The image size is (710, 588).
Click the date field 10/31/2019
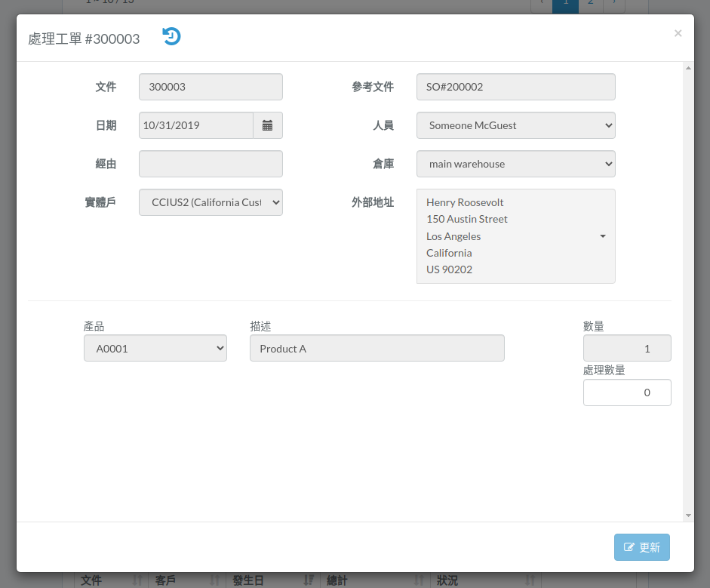196,125
